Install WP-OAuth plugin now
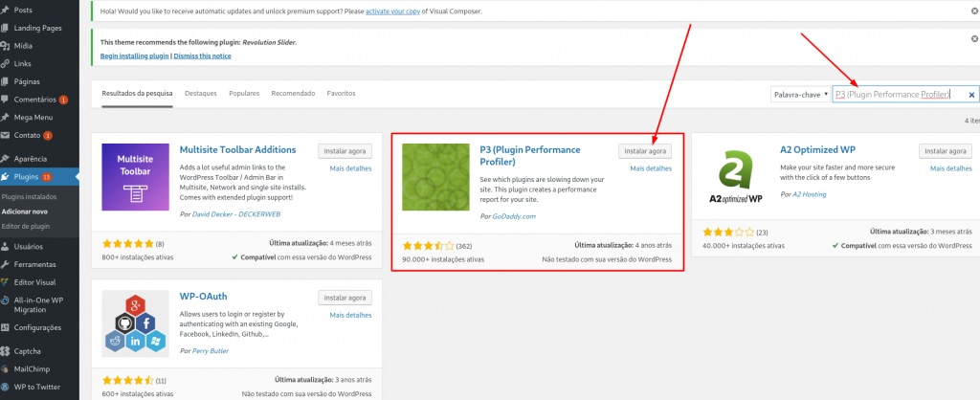The image size is (980, 400). [x=345, y=298]
